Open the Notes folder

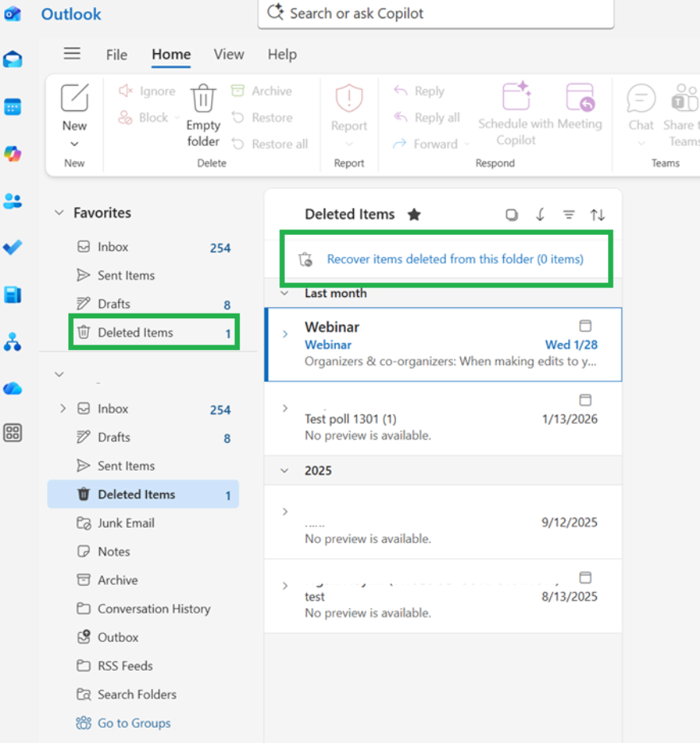(x=143, y=552)
